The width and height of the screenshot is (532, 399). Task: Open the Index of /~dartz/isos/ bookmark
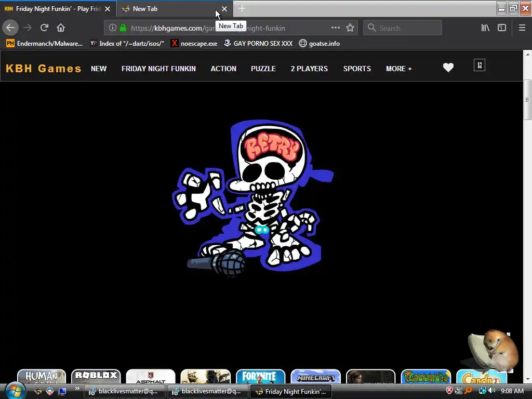(x=127, y=44)
